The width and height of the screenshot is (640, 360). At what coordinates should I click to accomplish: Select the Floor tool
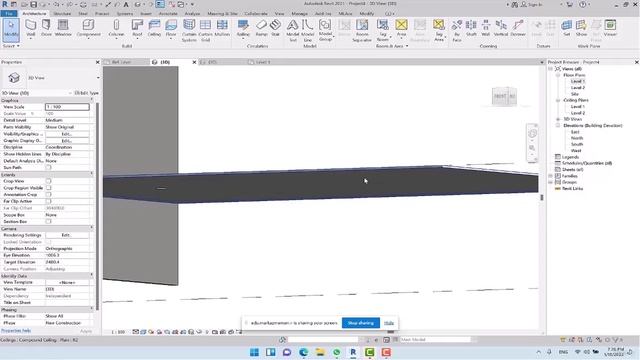tap(171, 28)
